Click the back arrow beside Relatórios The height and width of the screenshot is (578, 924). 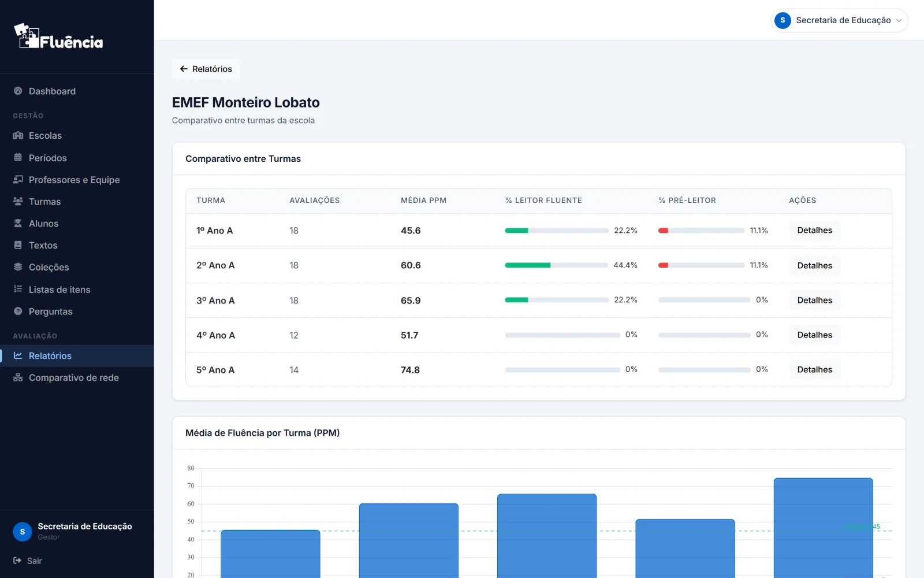184,69
